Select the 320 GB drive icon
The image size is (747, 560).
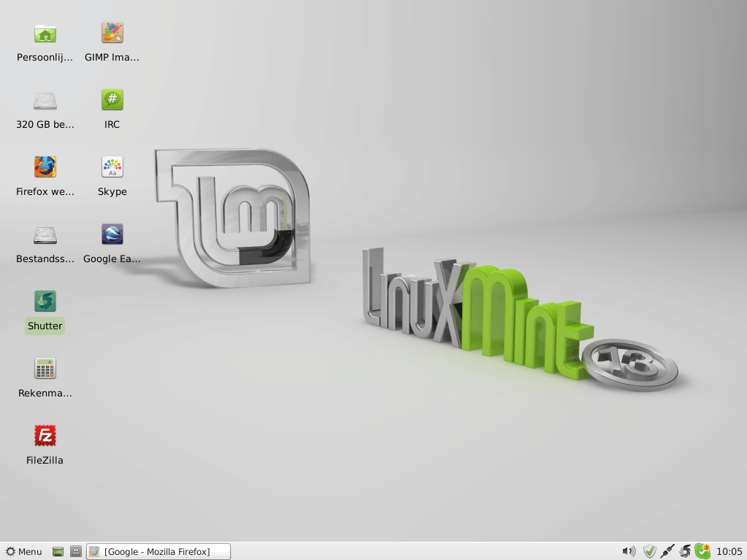pos(45,101)
